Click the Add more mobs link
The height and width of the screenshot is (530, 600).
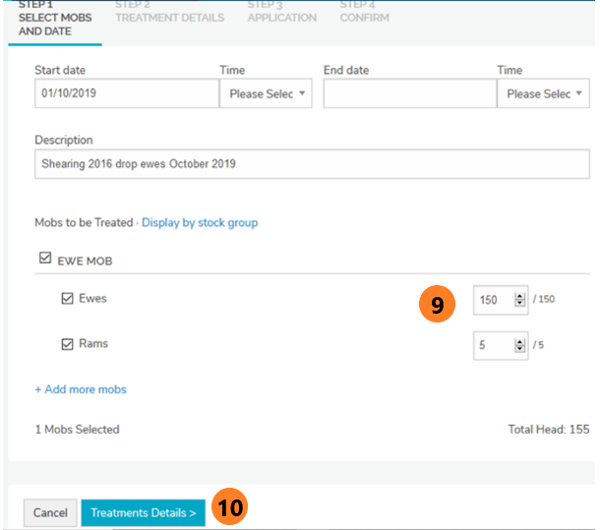coord(81,389)
